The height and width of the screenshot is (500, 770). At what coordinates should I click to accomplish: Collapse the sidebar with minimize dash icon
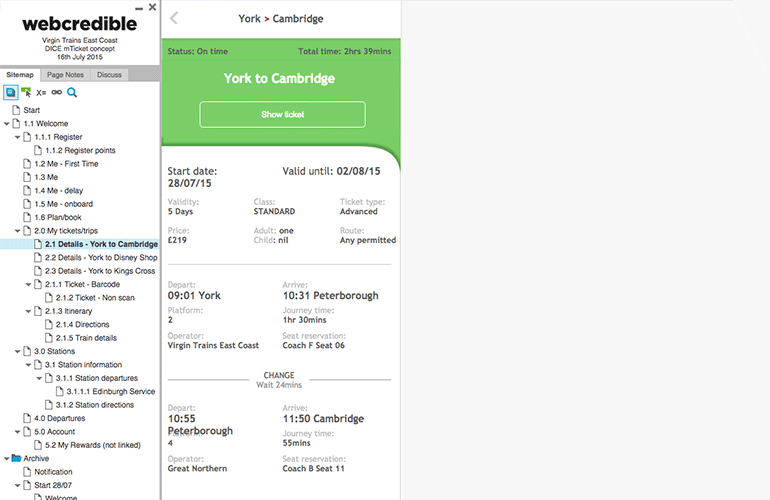139,8
